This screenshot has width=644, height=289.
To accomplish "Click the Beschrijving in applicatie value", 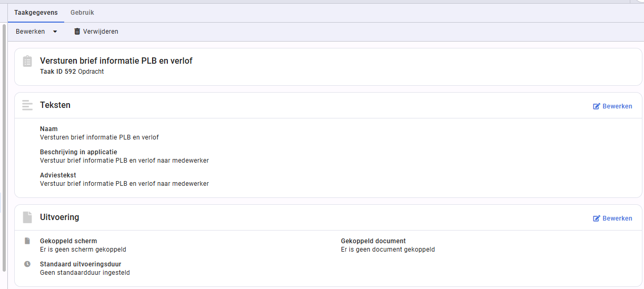I will (124, 161).
